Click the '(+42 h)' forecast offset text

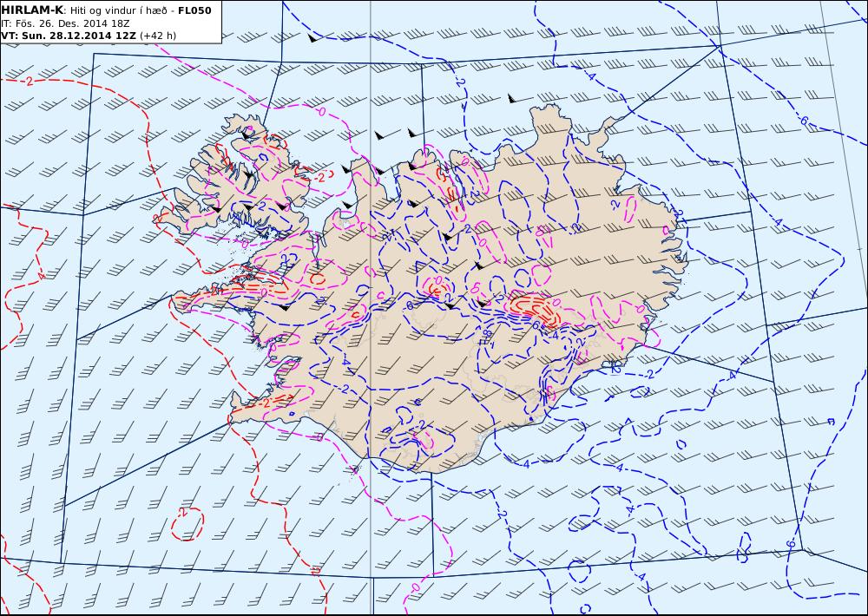pos(158,36)
